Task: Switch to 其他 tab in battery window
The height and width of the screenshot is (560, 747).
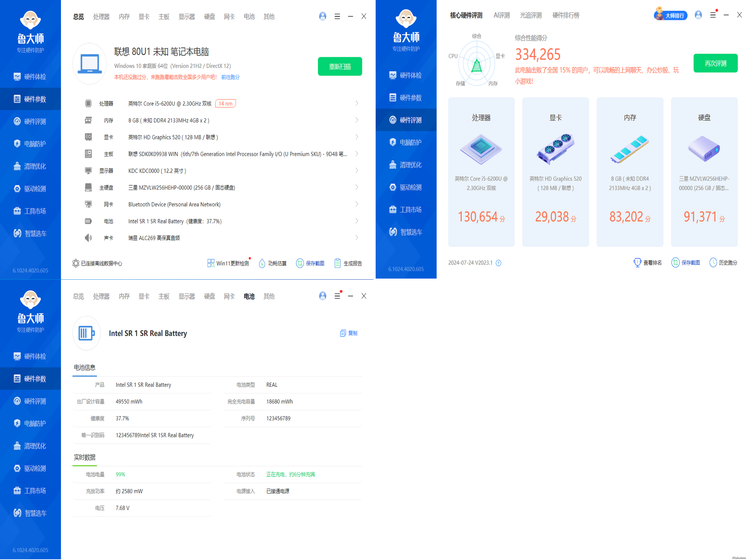Action: click(269, 296)
